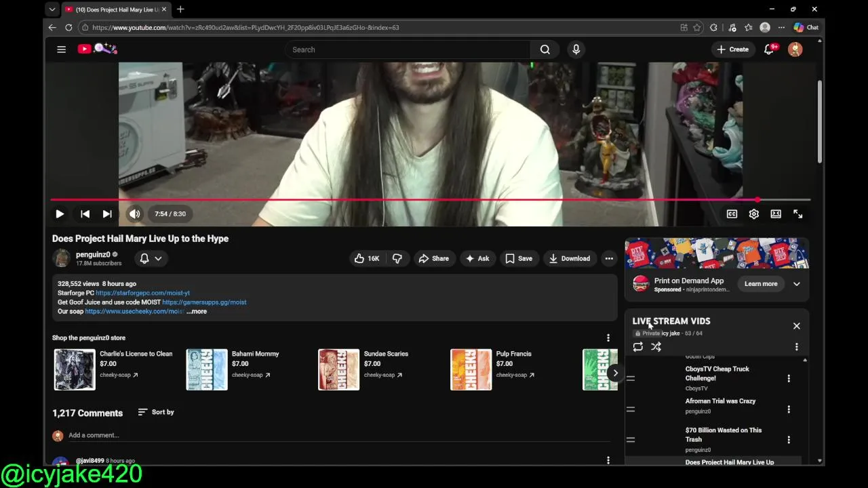The image size is (868, 488).
Task: Toggle shuffle playlist
Action: click(x=656, y=347)
